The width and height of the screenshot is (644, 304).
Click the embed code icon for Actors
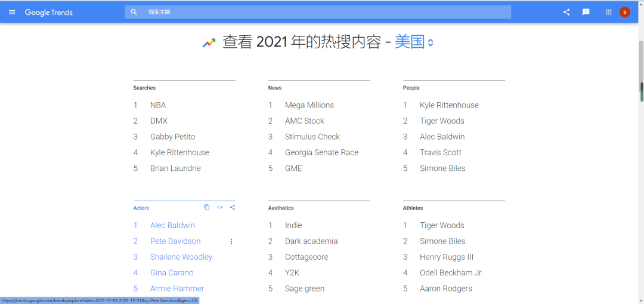click(219, 207)
